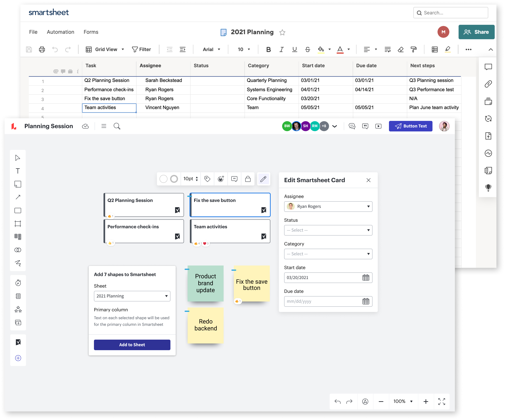
Task: Click the lock icon in shape toolbar
Action: pos(248,179)
